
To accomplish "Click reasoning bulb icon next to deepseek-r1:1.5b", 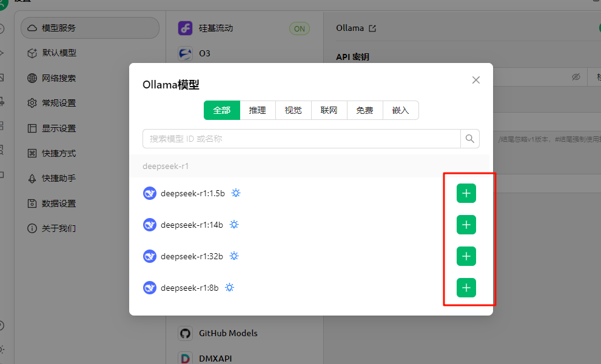I will coord(236,193).
